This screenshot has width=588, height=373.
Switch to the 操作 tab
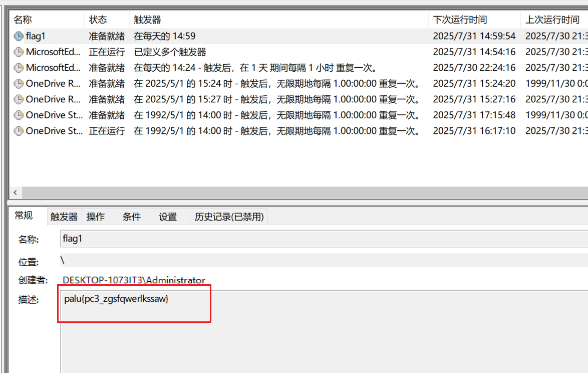point(96,217)
